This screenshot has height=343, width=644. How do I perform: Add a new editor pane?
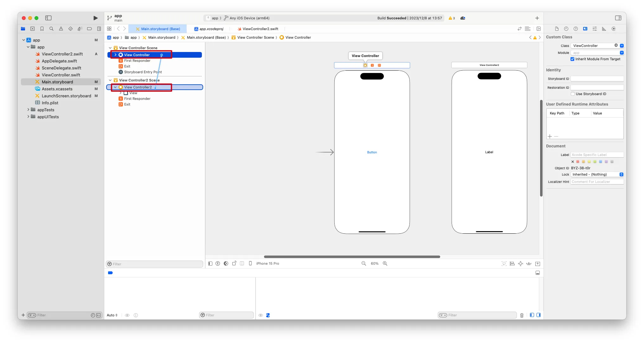(538, 29)
